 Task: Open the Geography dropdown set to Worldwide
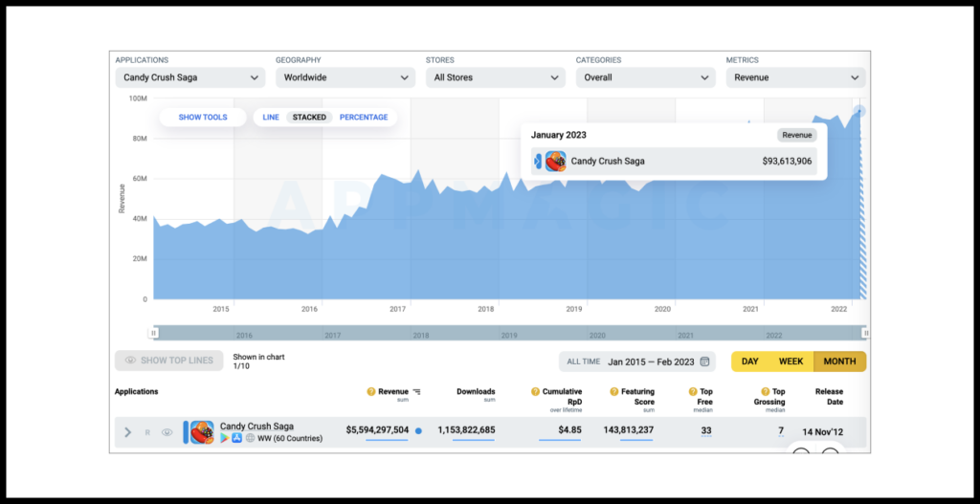point(345,78)
